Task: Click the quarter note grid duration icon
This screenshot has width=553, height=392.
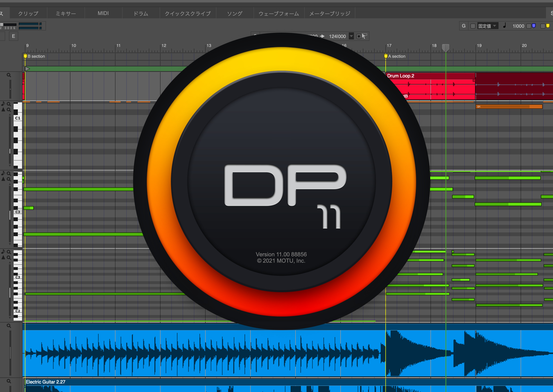Action: 504,26
